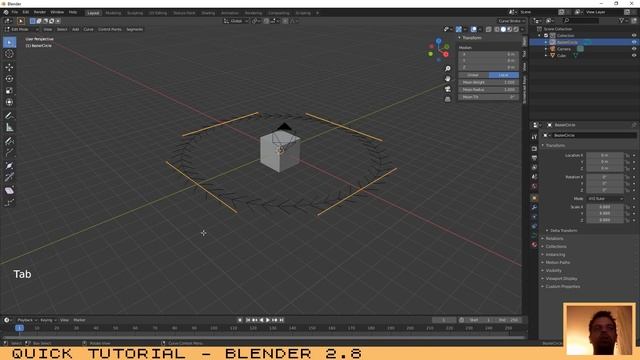Open the Material properties tab icon

pos(534,245)
